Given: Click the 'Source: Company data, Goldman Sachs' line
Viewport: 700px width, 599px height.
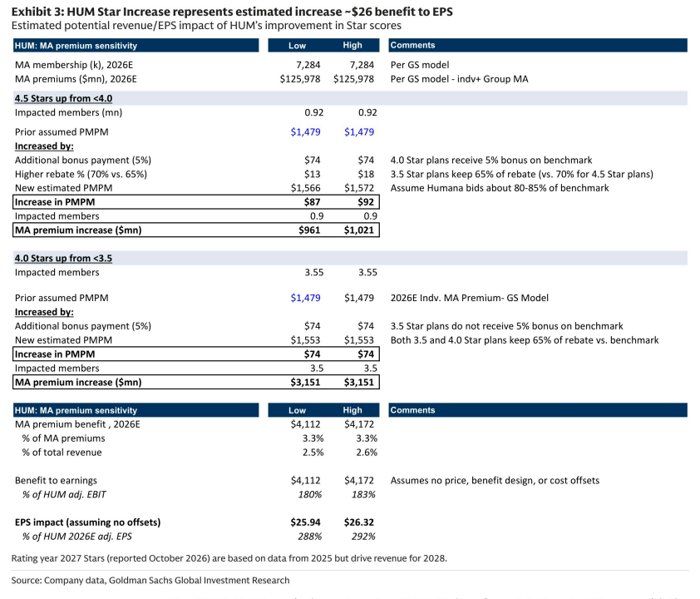Looking at the screenshot, I should [x=150, y=580].
